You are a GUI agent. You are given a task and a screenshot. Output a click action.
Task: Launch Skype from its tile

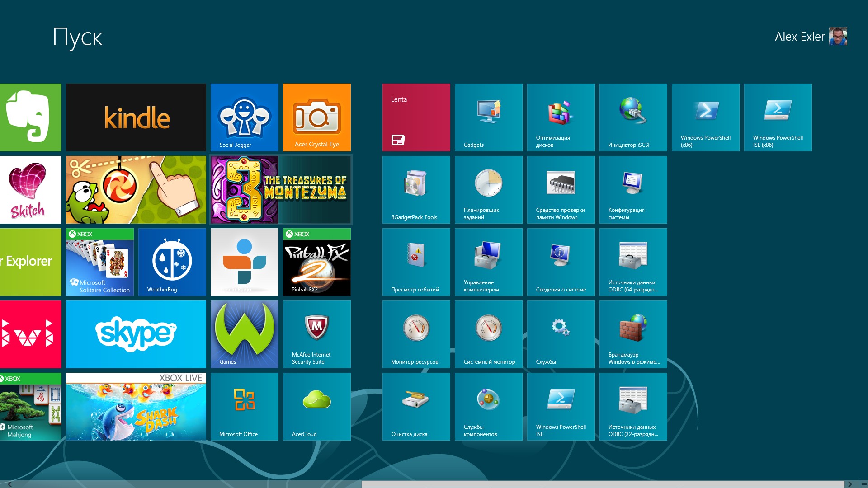[x=136, y=334]
